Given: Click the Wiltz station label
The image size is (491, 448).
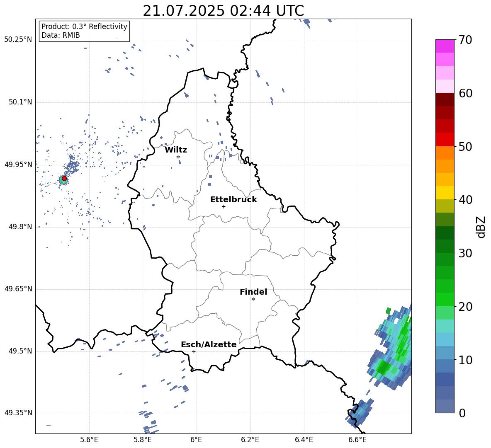Looking at the screenshot, I should tap(176, 150).
